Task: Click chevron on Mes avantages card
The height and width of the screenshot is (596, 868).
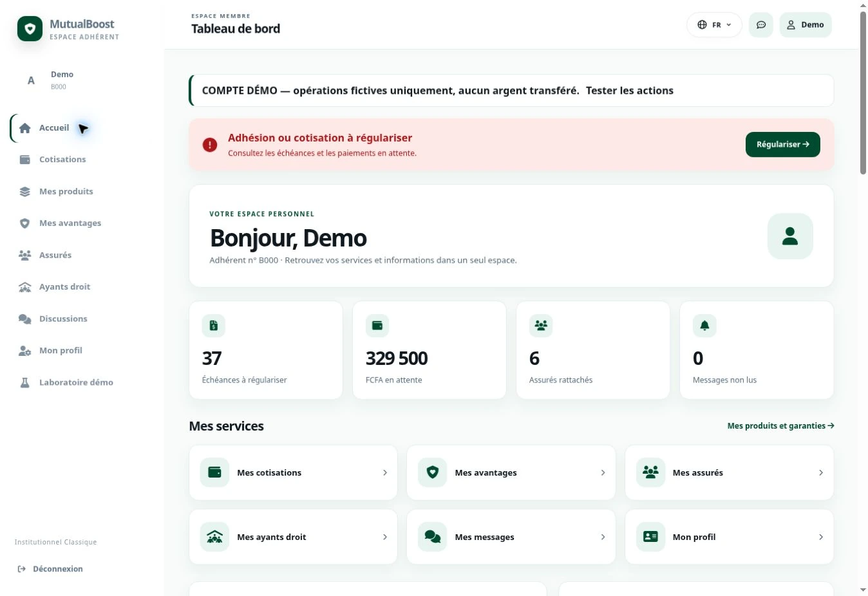Action: (x=603, y=472)
